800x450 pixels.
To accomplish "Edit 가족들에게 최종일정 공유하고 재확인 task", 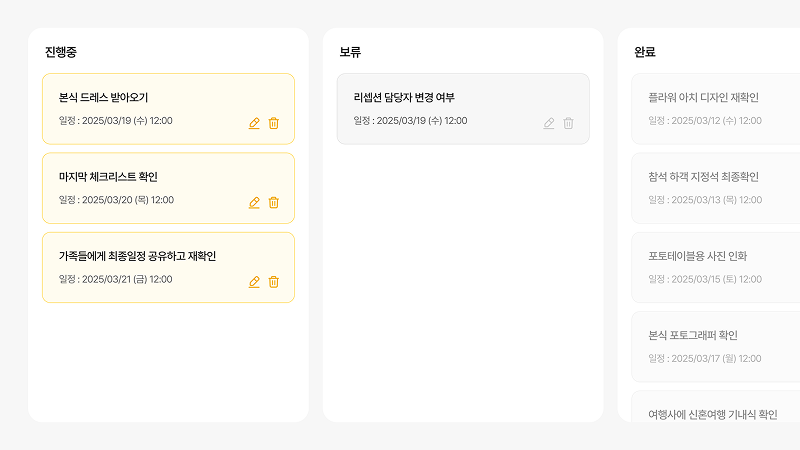I will click(254, 282).
